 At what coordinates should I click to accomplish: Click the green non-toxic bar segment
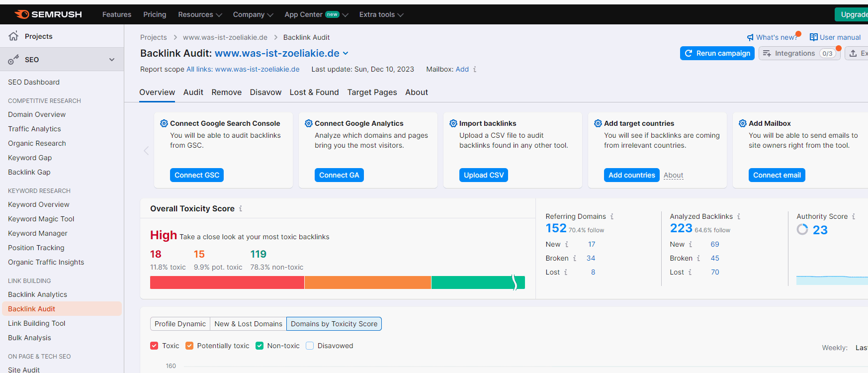pyautogui.click(x=478, y=282)
